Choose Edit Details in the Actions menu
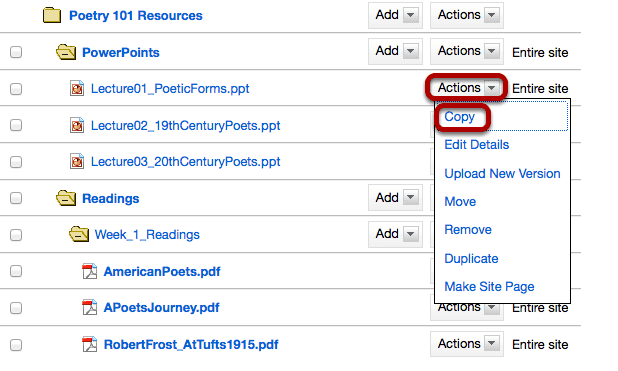This screenshot has height=371, width=618. [x=477, y=145]
